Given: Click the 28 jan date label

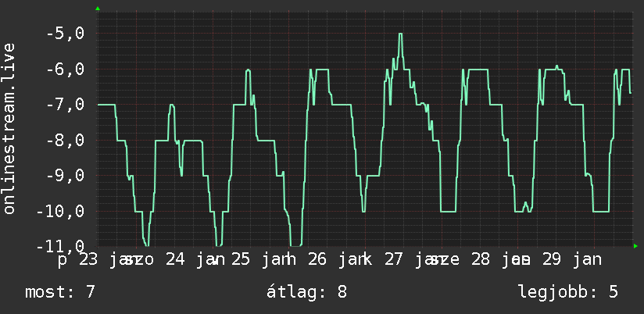Looking at the screenshot, I should tap(500, 260).
